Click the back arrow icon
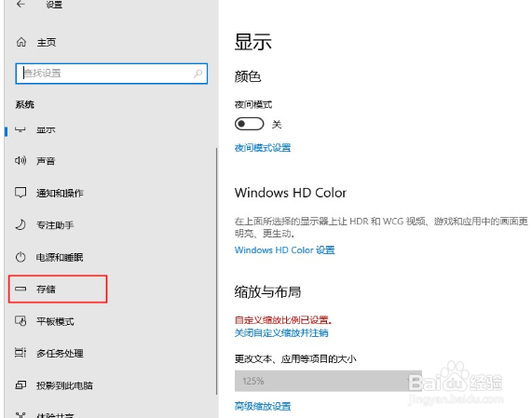The width and height of the screenshot is (532, 418). pyautogui.click(x=20, y=4)
